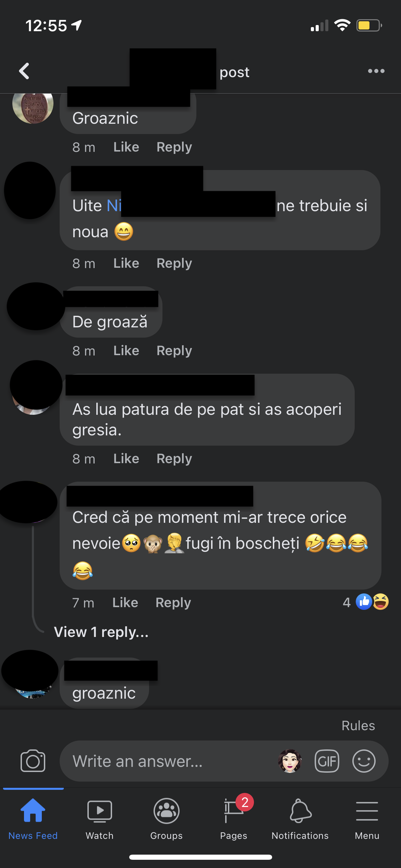Open the three-dot post options menu
Viewport: 401px width, 868px height.
tap(376, 71)
